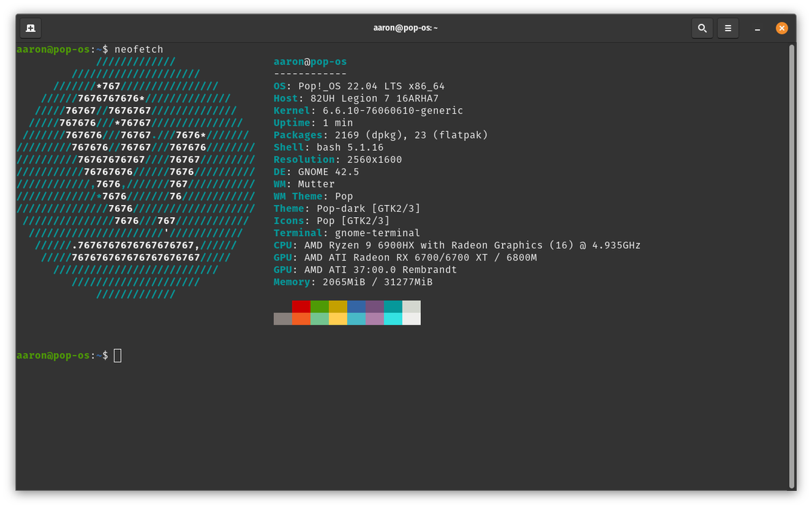
Task: Click the DE value GNOME 42.5
Action: [329, 172]
